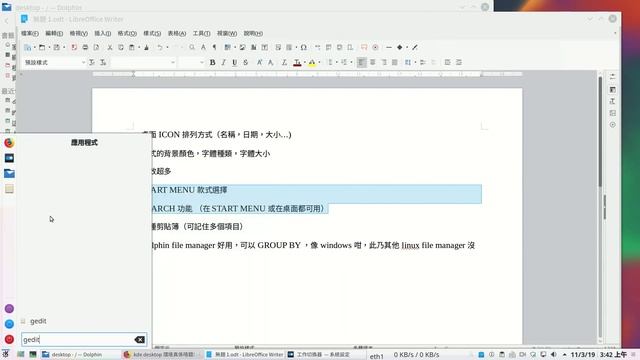
Task: Open the 工具(T) Tools menu
Action: coord(201,33)
